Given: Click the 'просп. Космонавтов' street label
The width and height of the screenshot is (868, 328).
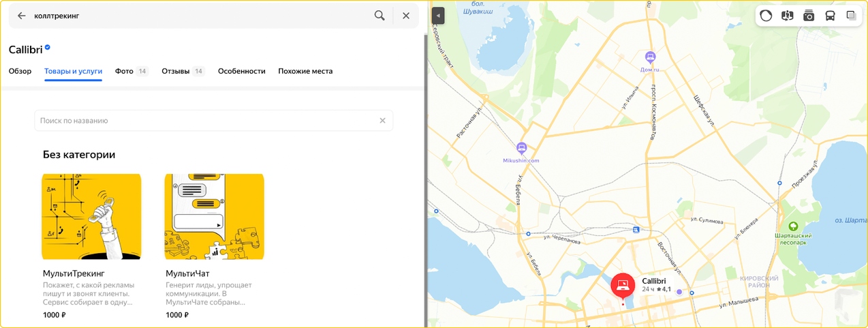Looking at the screenshot, I should (653, 113).
